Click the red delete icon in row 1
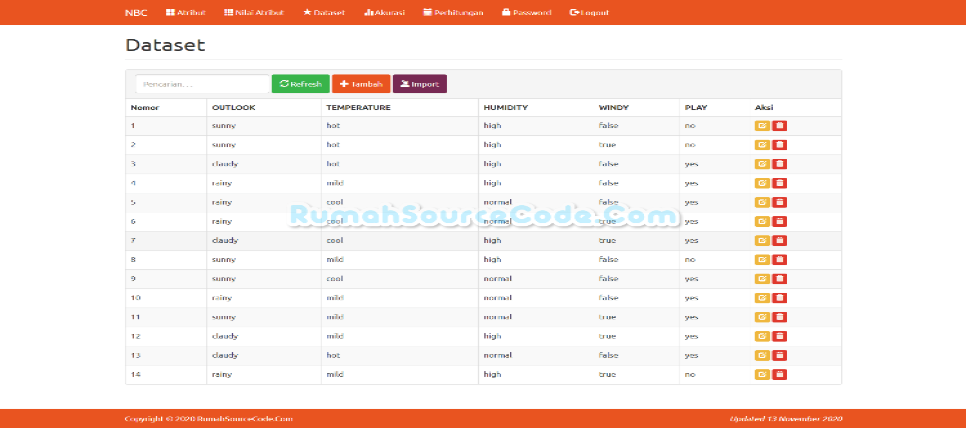The width and height of the screenshot is (966, 428). click(780, 126)
